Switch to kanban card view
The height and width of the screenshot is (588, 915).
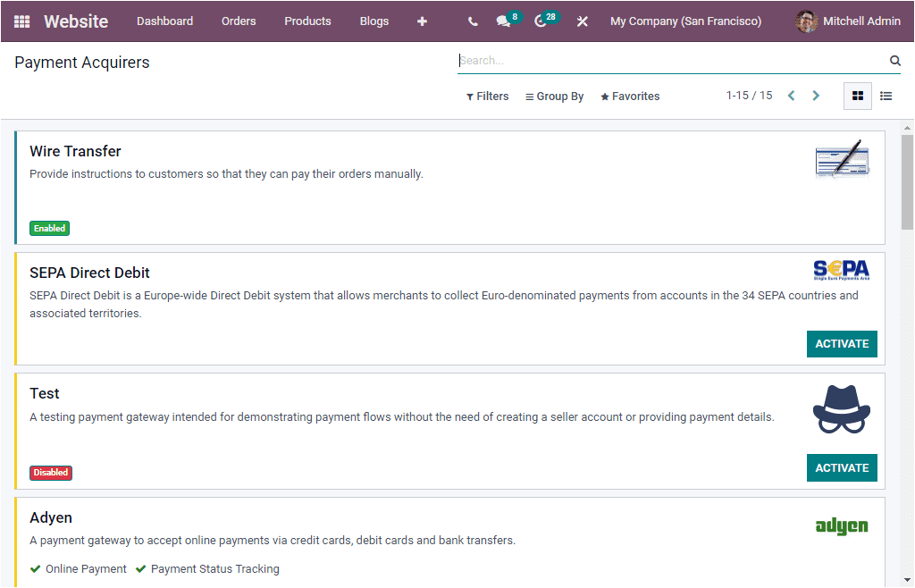(857, 96)
